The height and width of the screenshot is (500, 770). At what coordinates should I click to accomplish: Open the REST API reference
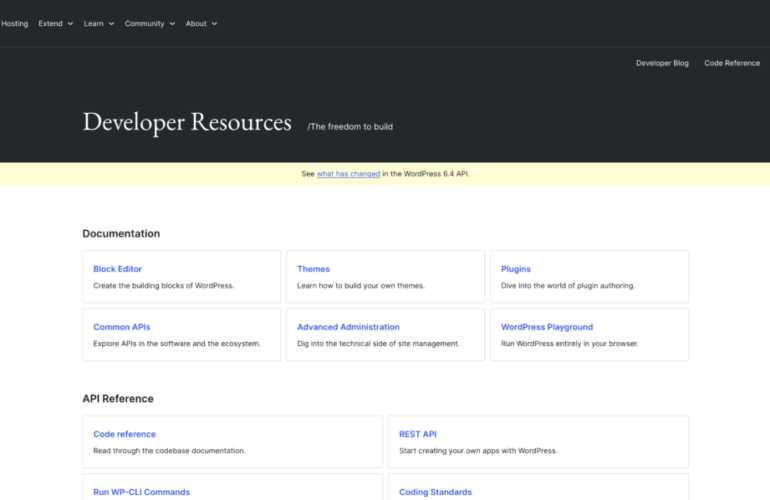[x=417, y=434]
